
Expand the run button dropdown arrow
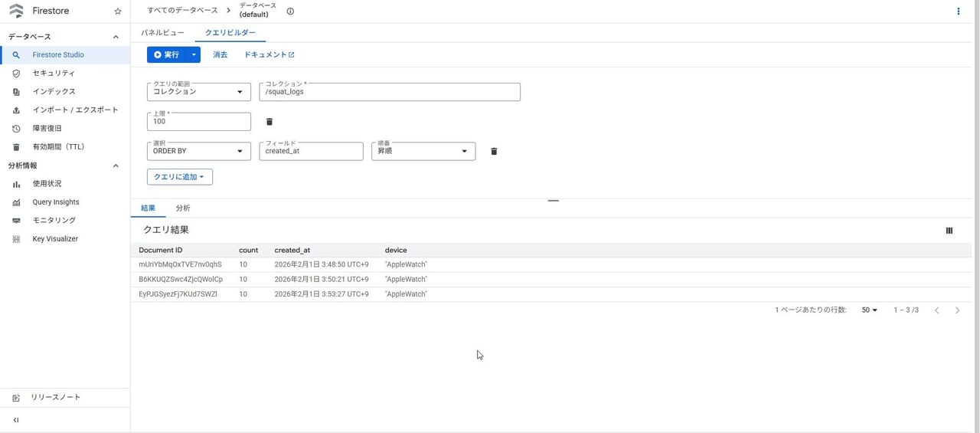tap(194, 55)
